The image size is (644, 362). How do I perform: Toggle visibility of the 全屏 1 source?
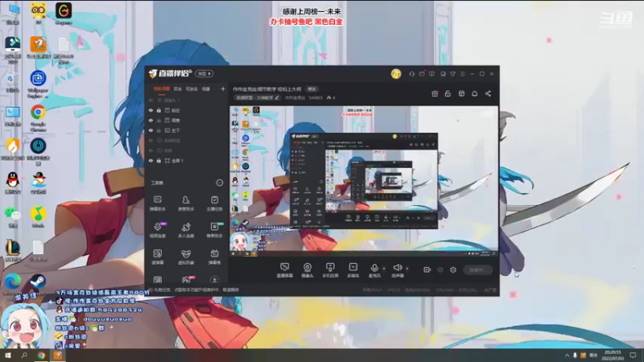point(151,160)
